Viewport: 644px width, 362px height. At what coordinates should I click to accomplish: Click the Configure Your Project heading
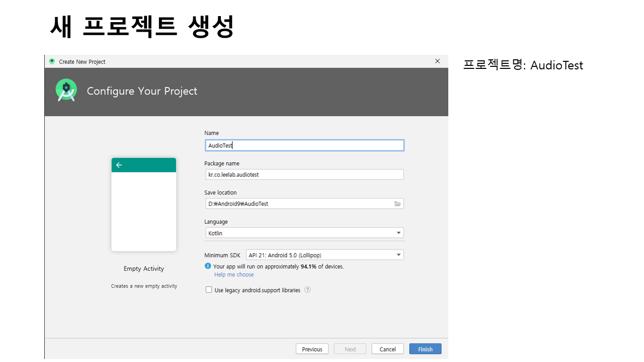tap(142, 91)
